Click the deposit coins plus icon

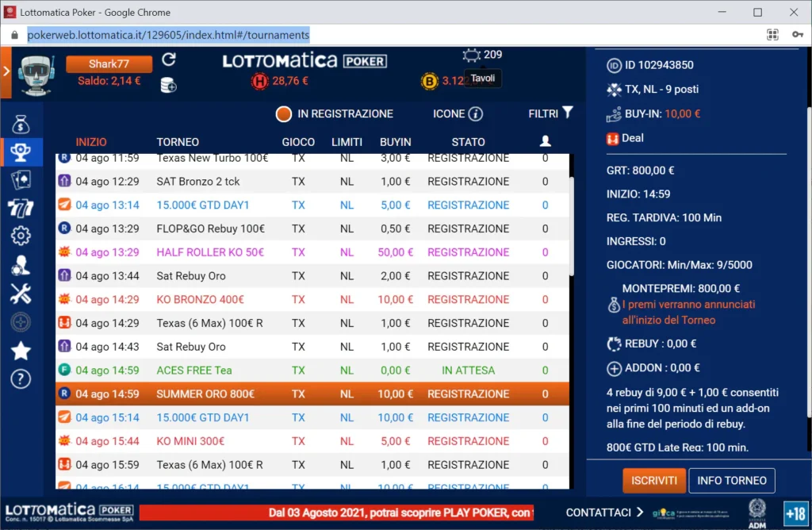168,85
